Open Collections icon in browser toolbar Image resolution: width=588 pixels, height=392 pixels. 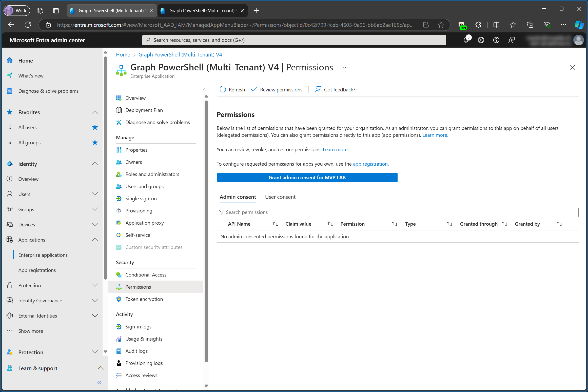point(530,25)
